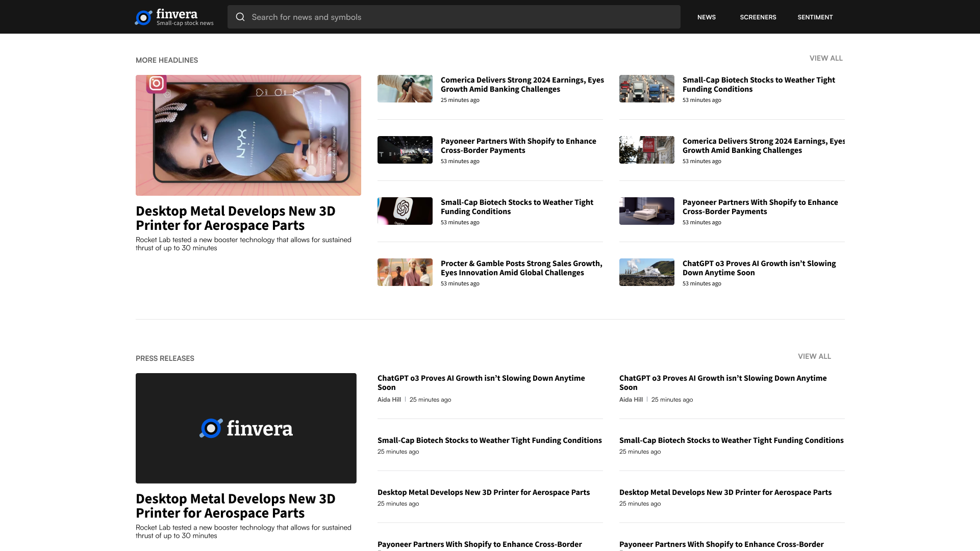The height and width of the screenshot is (551, 980).
Task: Click the search magnifier icon
Action: pyautogui.click(x=240, y=17)
